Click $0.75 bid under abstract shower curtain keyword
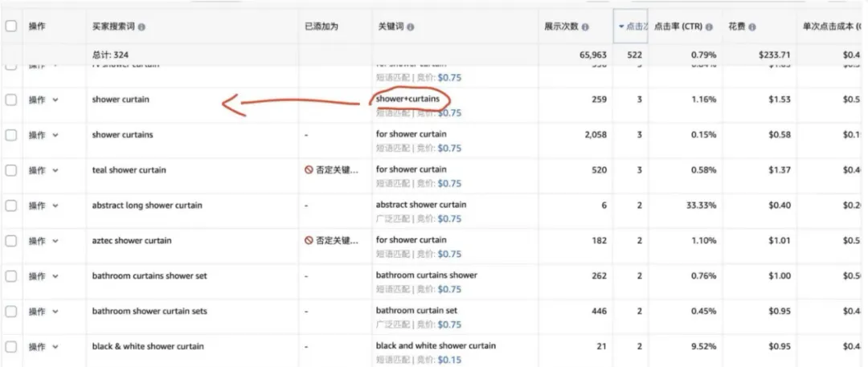 (449, 218)
